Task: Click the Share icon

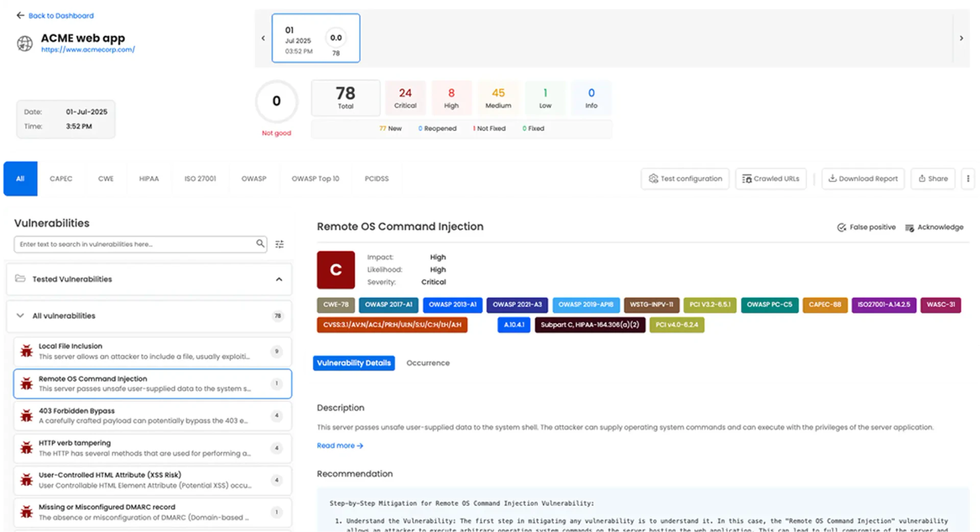Action: coord(922,179)
